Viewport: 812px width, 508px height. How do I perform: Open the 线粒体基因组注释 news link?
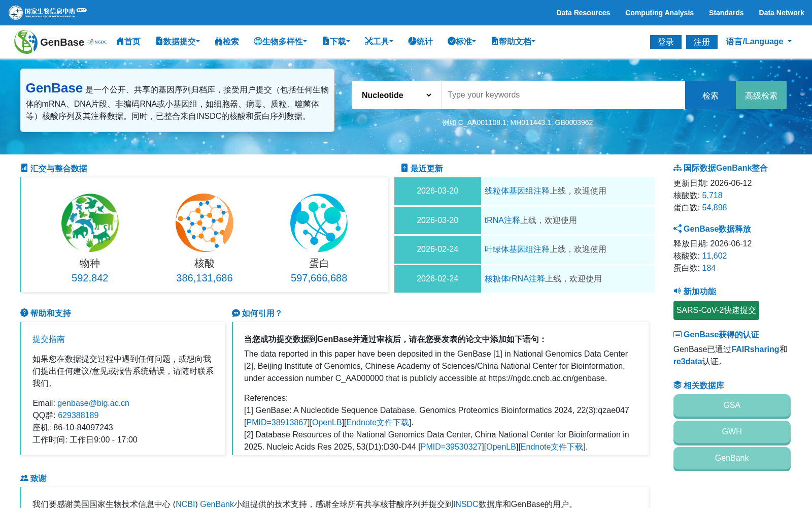(x=517, y=190)
